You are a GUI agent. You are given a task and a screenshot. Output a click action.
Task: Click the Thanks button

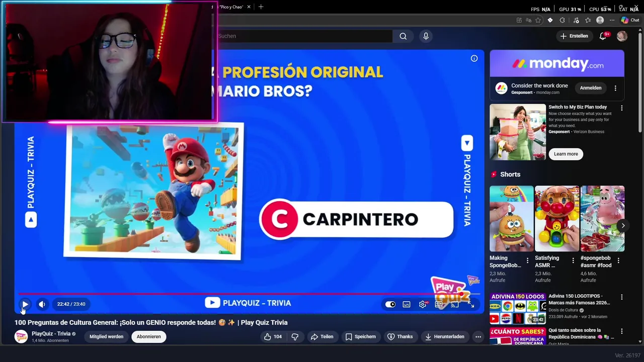pos(400,337)
